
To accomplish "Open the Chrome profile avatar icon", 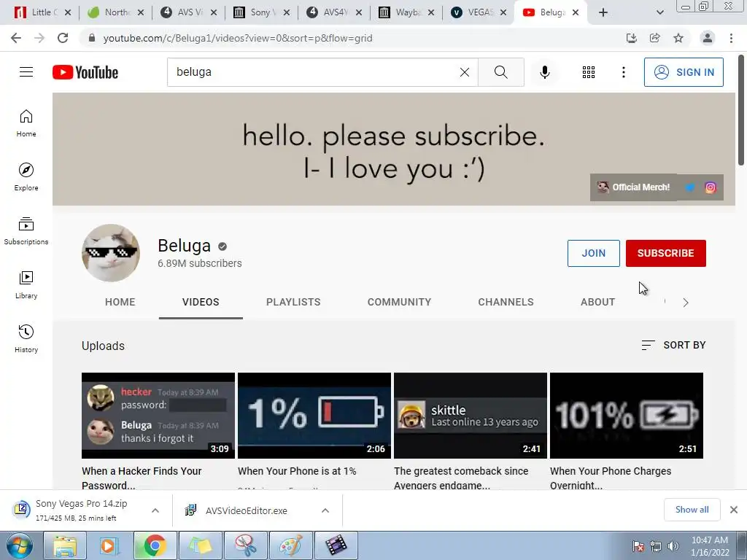I will (x=708, y=38).
